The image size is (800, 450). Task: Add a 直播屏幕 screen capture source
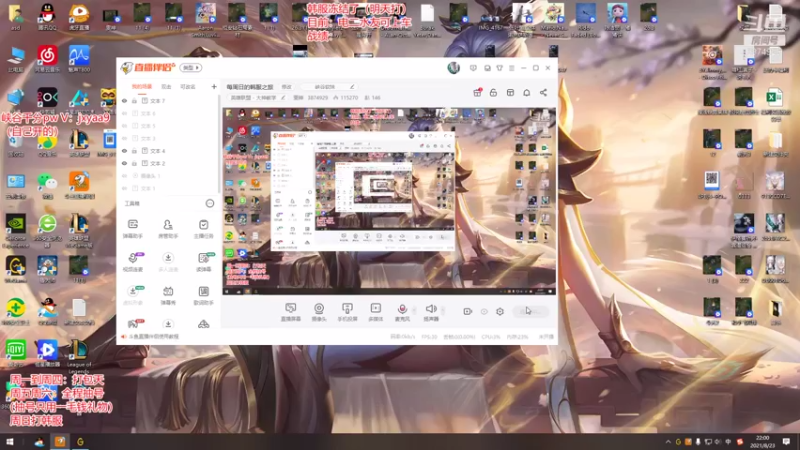[x=290, y=312]
